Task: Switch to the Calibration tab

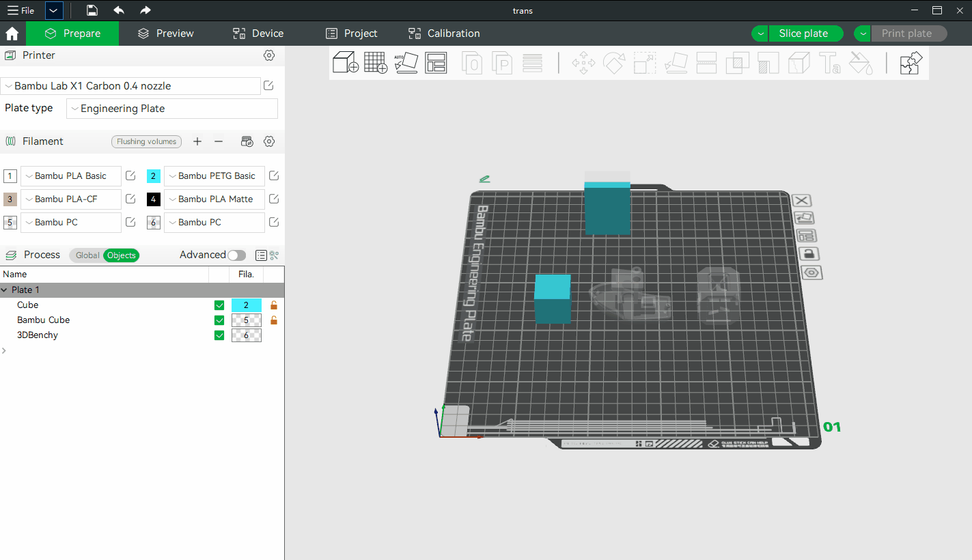Action: pyautogui.click(x=444, y=33)
